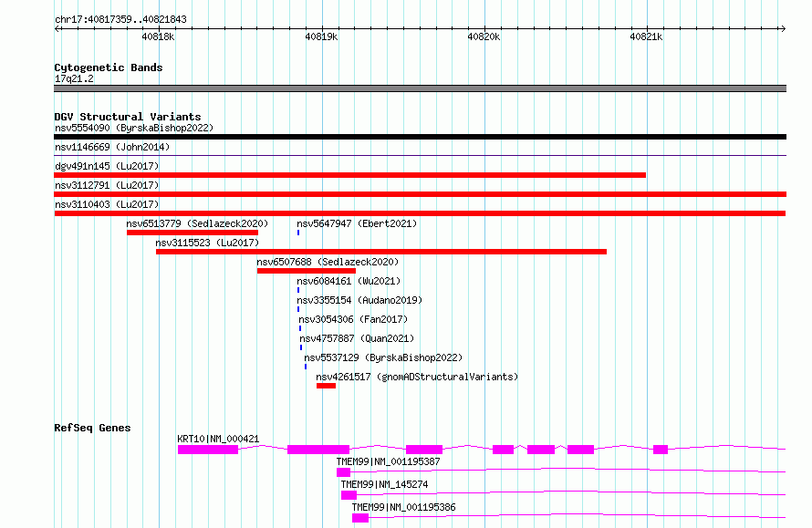
Task: Select the black nsv5554090 variant bar
Action: (420, 137)
